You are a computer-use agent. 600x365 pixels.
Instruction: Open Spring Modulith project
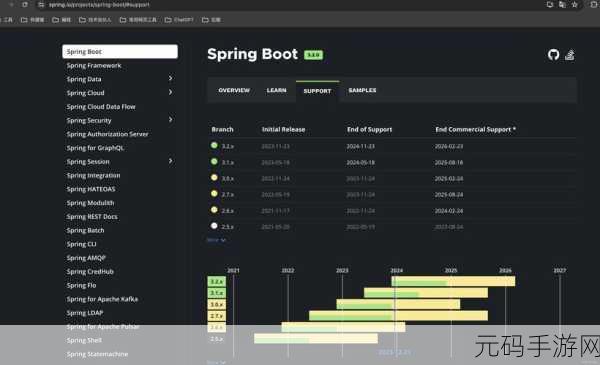(90, 203)
